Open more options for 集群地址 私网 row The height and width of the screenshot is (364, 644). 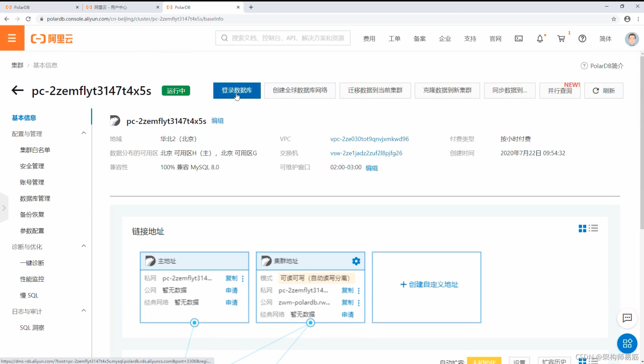click(359, 291)
